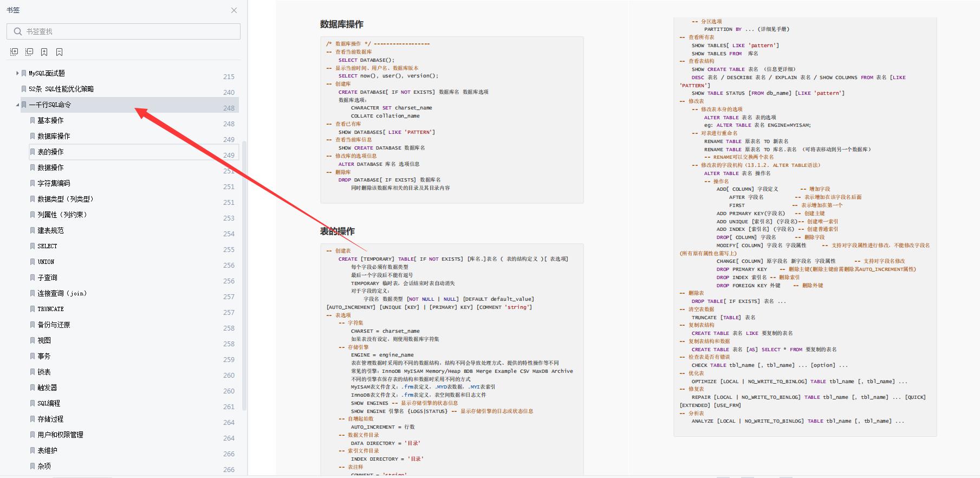This screenshot has width=980, height=478.
Task: Expand the MySQL面试题 bookmark
Action: pos(17,73)
